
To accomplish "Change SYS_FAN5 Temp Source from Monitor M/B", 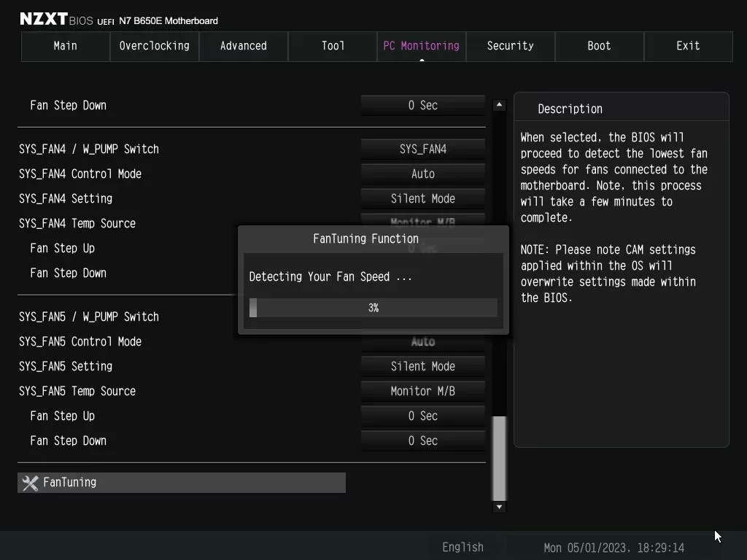I will tap(422, 391).
